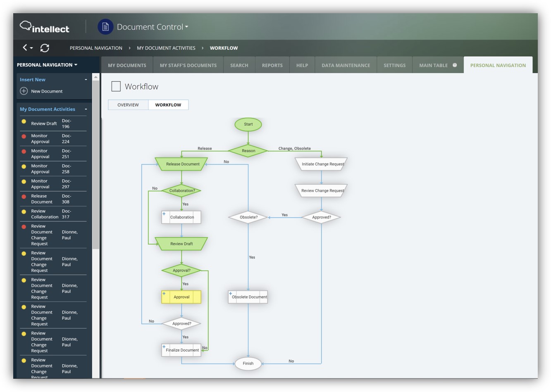
Task: Switch to the Overview tab
Action: [x=128, y=105]
